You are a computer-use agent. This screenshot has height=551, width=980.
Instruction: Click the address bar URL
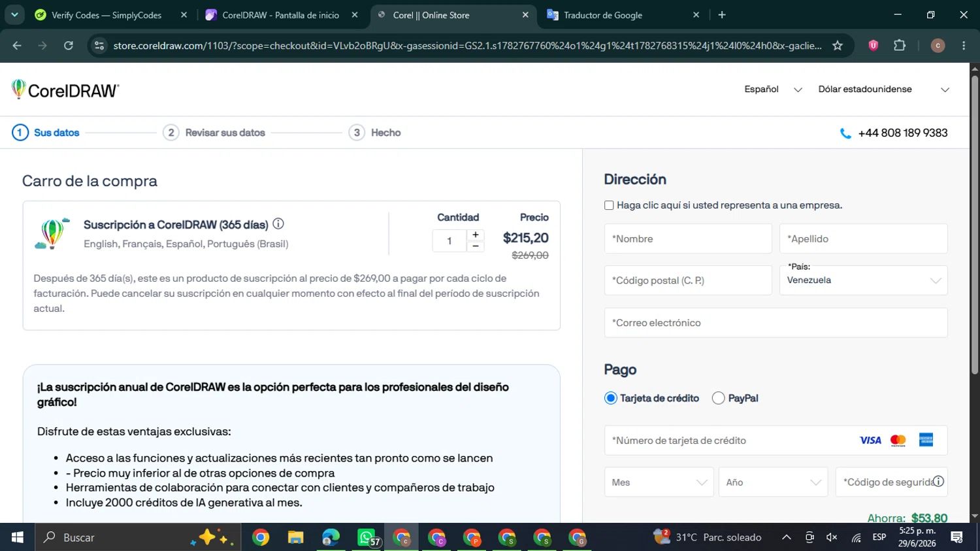click(467, 46)
